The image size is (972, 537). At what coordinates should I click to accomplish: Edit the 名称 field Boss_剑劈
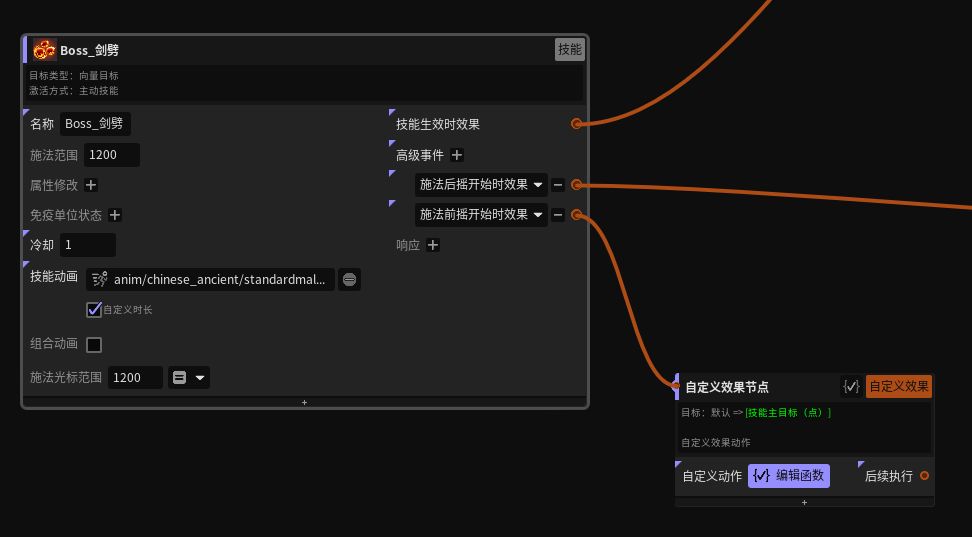[95, 123]
